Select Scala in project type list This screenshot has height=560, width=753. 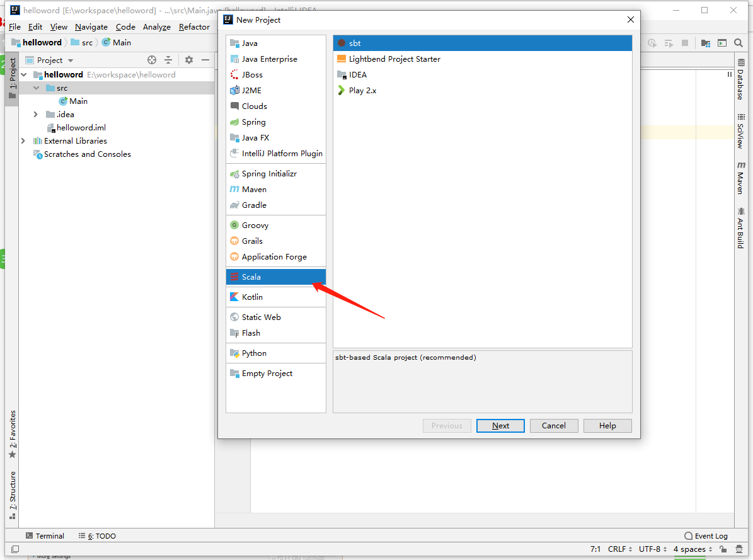point(275,277)
